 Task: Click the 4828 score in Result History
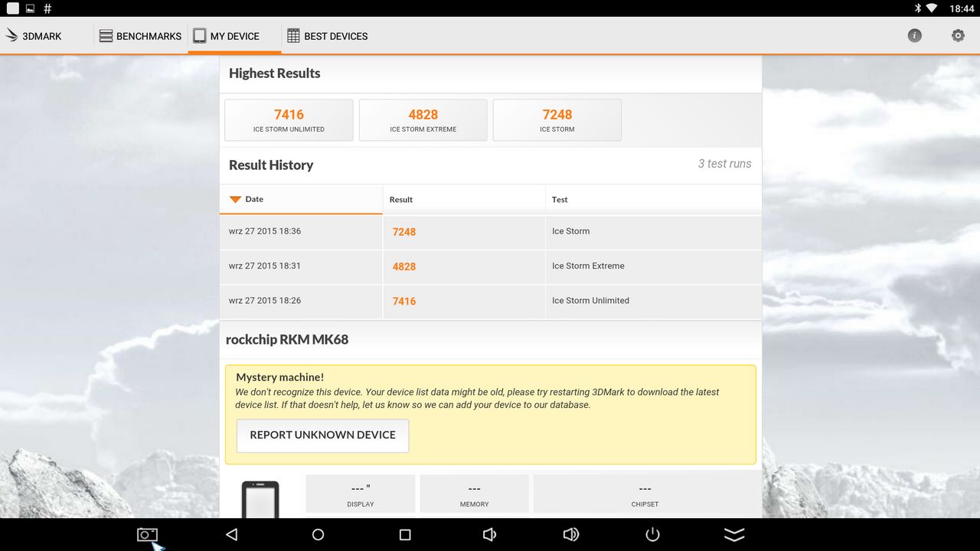(404, 266)
